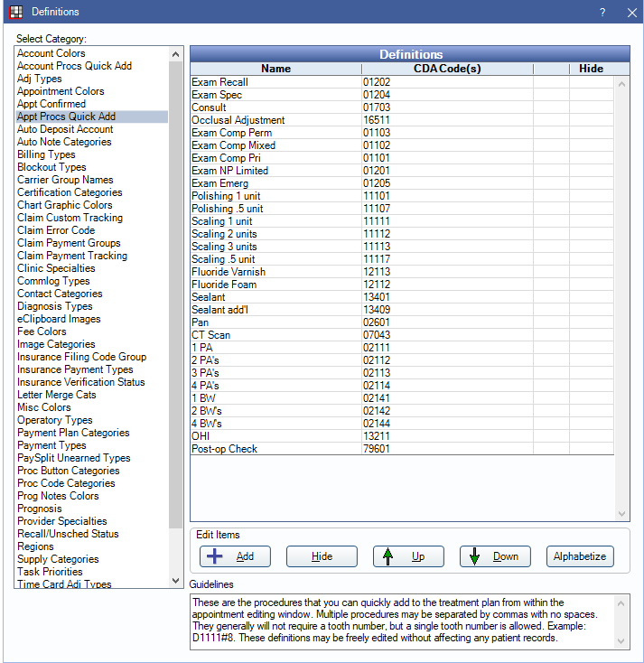This screenshot has height=663, width=644.
Task: Click the CDA Code(s) column header
Action: (x=447, y=69)
